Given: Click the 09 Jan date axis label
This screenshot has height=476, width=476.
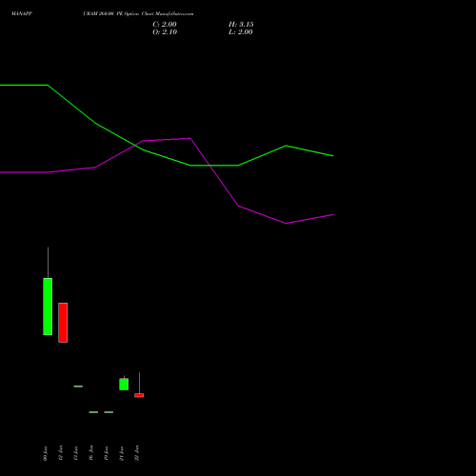Looking at the screenshot, I should [x=46, y=453].
